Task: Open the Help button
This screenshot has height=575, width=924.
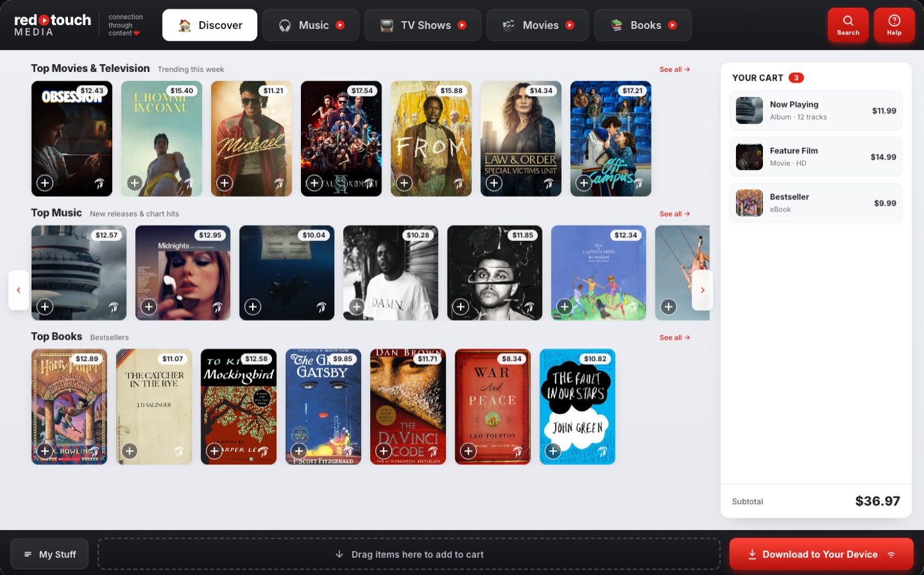Action: click(x=894, y=25)
